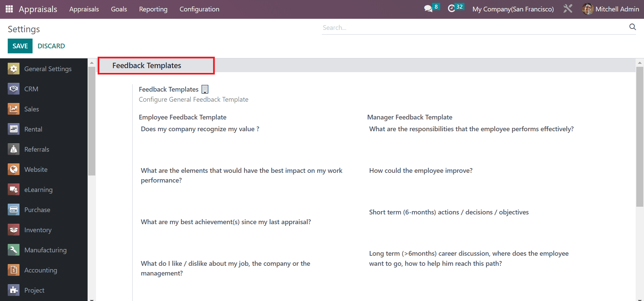Select the eLearning app icon
Screen dimensions: 644x301
point(14,190)
